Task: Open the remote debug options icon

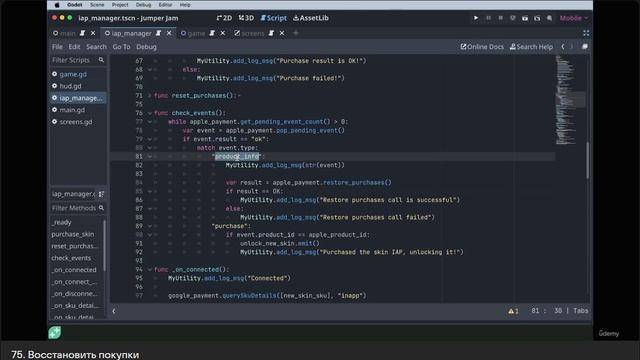Action: click(x=513, y=18)
